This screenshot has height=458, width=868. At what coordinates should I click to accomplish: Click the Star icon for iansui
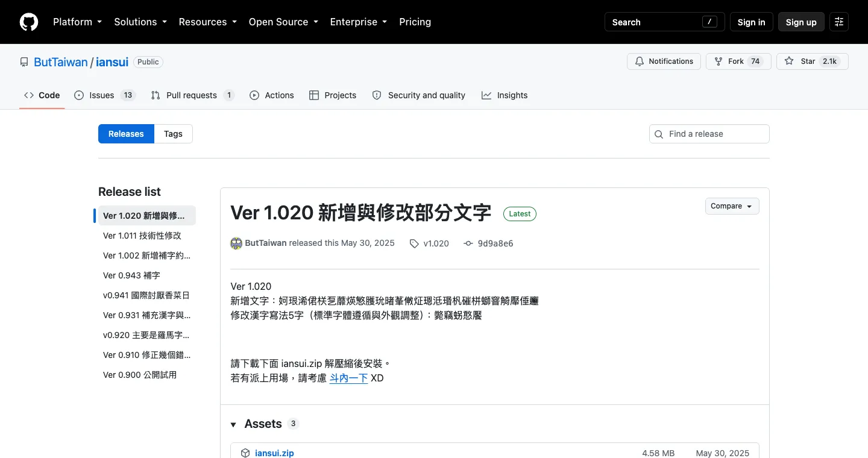coord(788,61)
